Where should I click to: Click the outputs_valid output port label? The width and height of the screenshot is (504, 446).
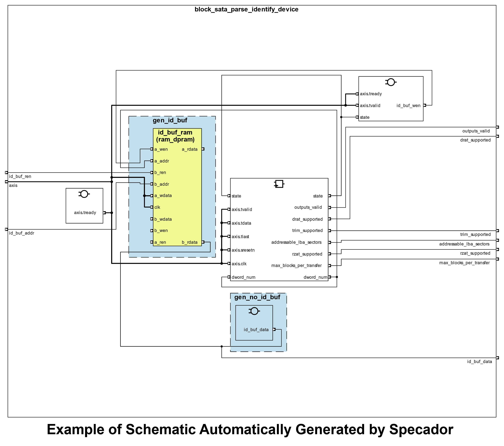coord(476,131)
